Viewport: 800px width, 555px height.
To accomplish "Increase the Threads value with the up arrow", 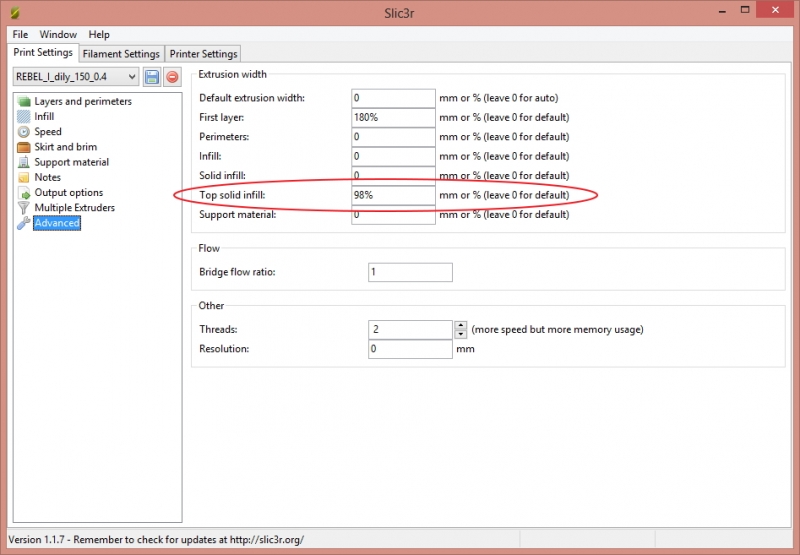I will 460,325.
